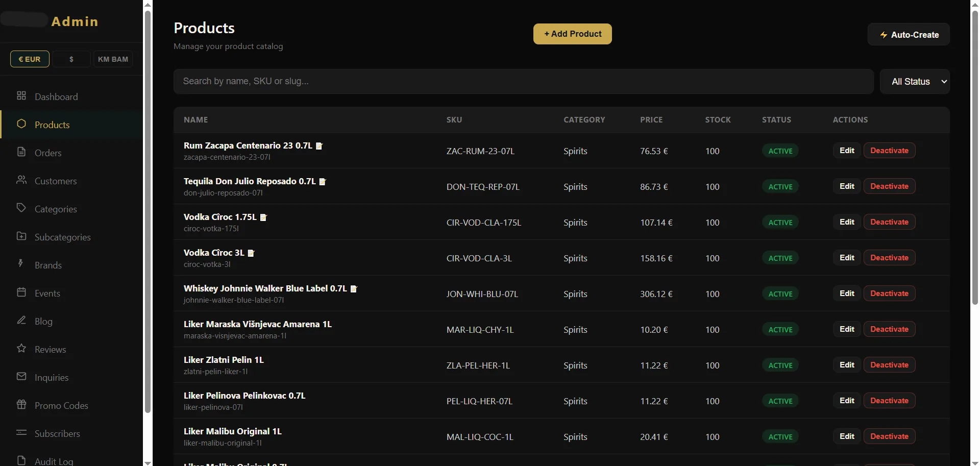980x466 pixels.
Task: Click the Products hexagon icon
Action: [x=21, y=124]
